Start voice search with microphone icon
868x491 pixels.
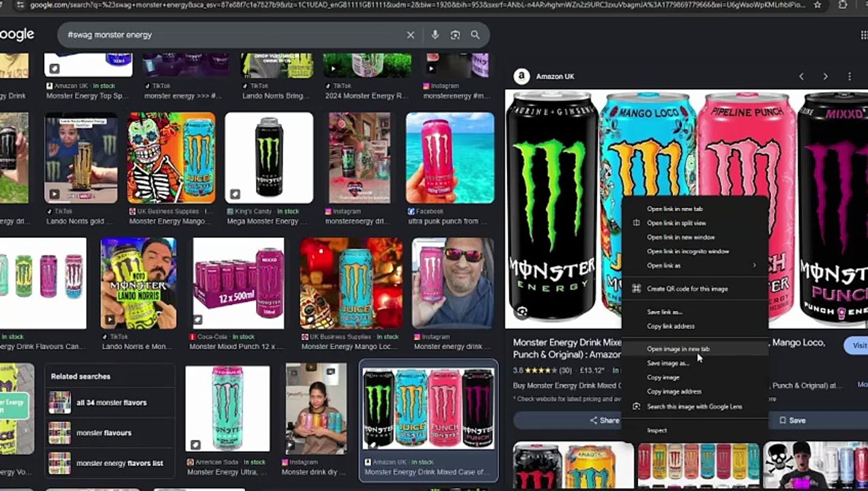tap(435, 35)
